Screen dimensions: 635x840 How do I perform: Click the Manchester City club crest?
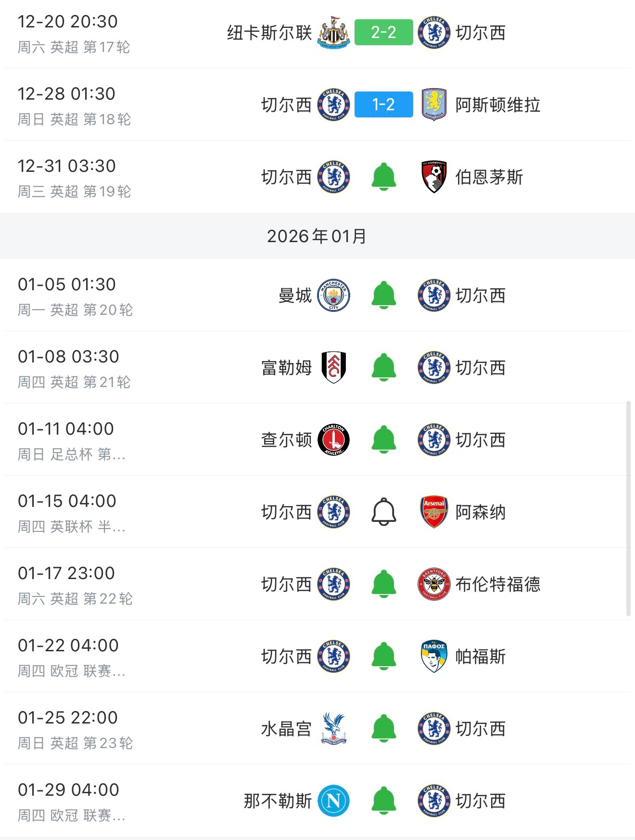click(x=333, y=295)
